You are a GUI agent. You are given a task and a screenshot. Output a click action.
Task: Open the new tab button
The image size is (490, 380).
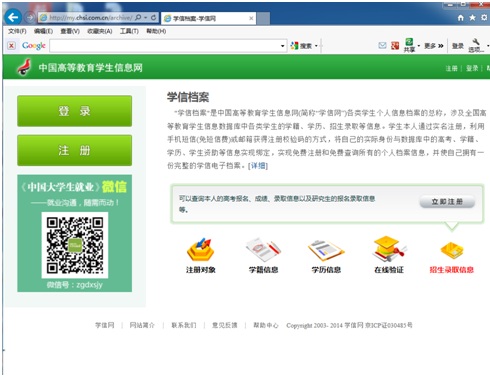(263, 18)
